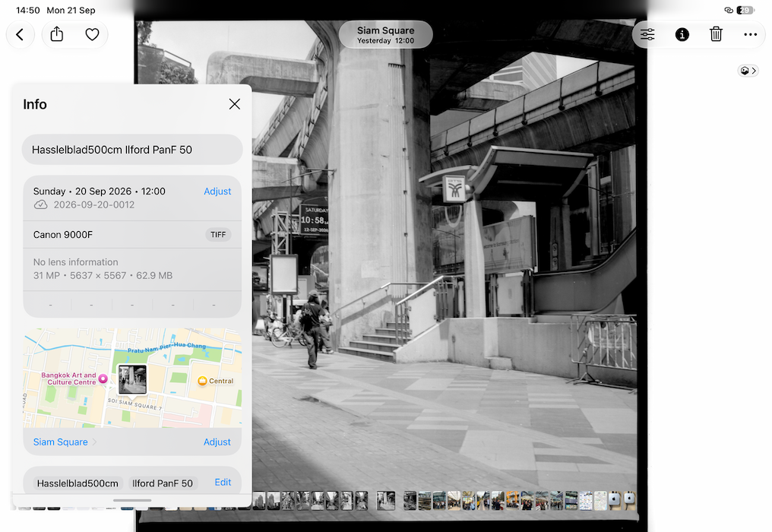The height and width of the screenshot is (532, 772).
Task: Toggle the photo info button
Action: 682,34
